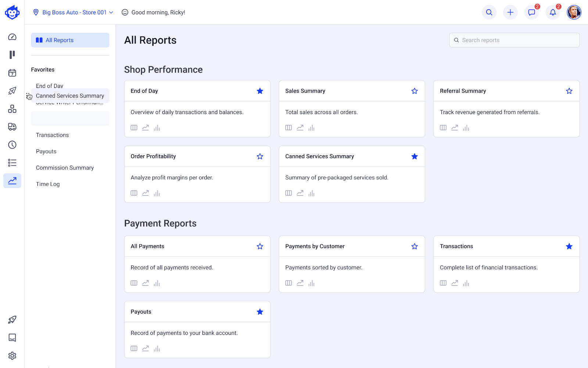This screenshot has height=368, width=588.
Task: Click table icon on Payments by Customer card
Action: pos(288,283)
